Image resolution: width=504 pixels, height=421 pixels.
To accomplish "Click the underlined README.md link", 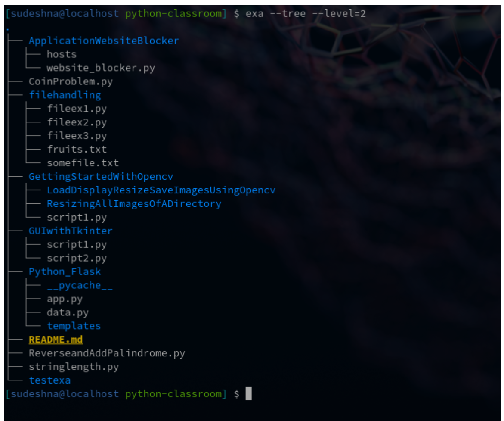I will pyautogui.click(x=56, y=340).
